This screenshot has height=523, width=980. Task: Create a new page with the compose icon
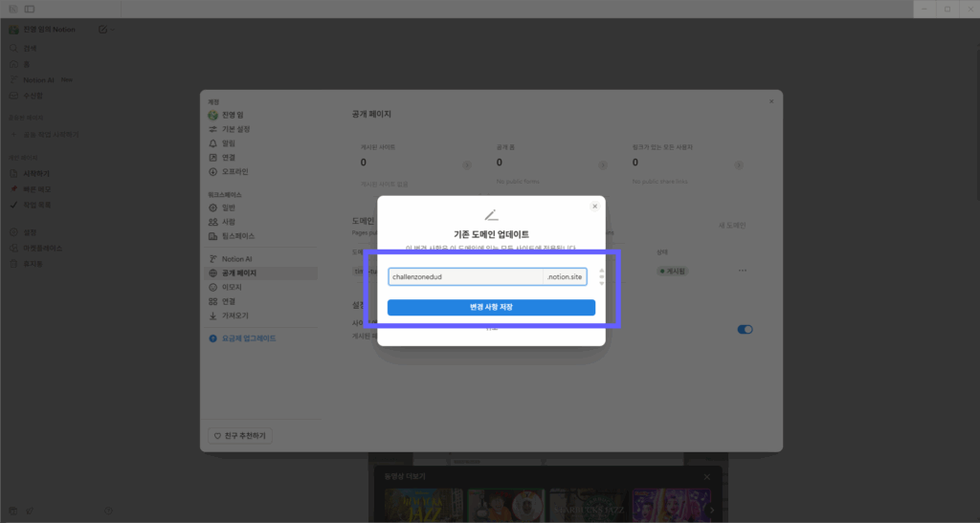[102, 30]
